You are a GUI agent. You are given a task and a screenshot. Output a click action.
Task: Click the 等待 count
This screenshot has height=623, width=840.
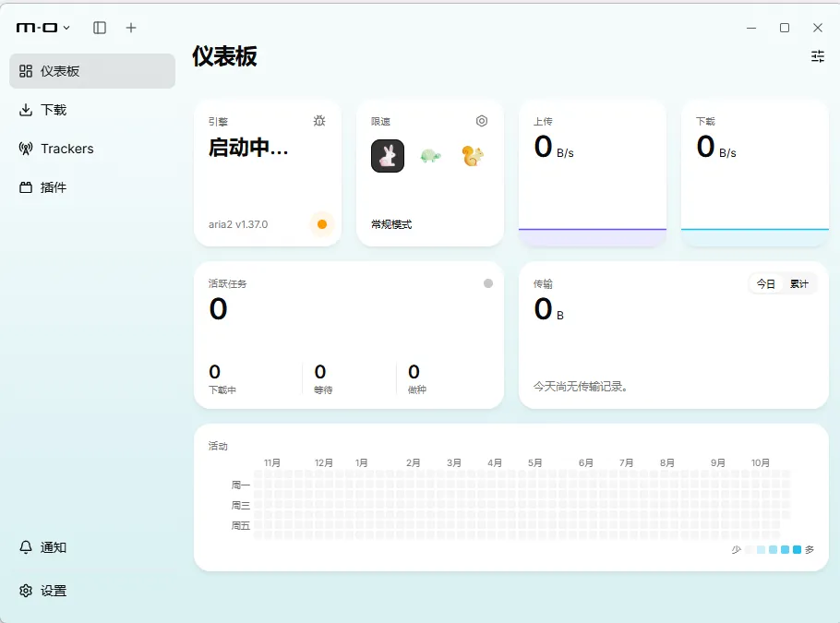pyautogui.click(x=320, y=371)
